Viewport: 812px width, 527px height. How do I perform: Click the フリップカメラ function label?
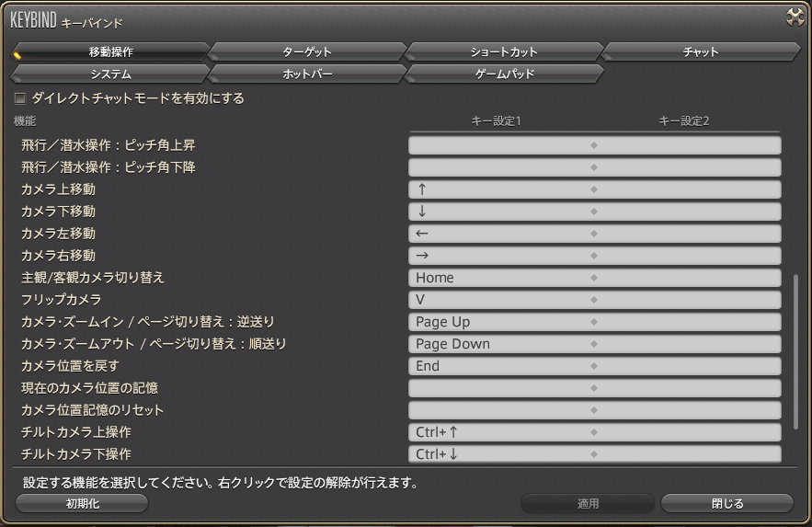[61, 300]
